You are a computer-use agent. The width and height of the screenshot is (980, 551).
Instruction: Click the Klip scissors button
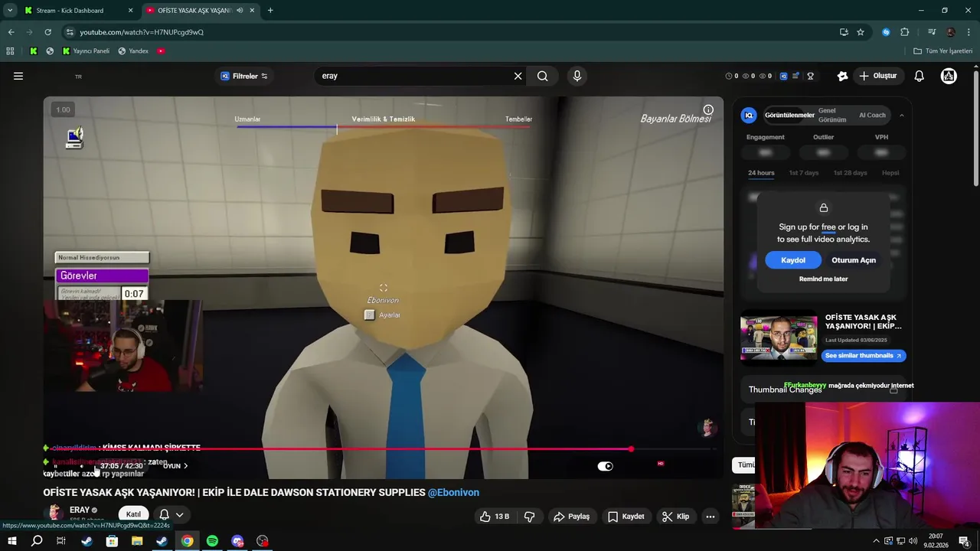pyautogui.click(x=675, y=517)
